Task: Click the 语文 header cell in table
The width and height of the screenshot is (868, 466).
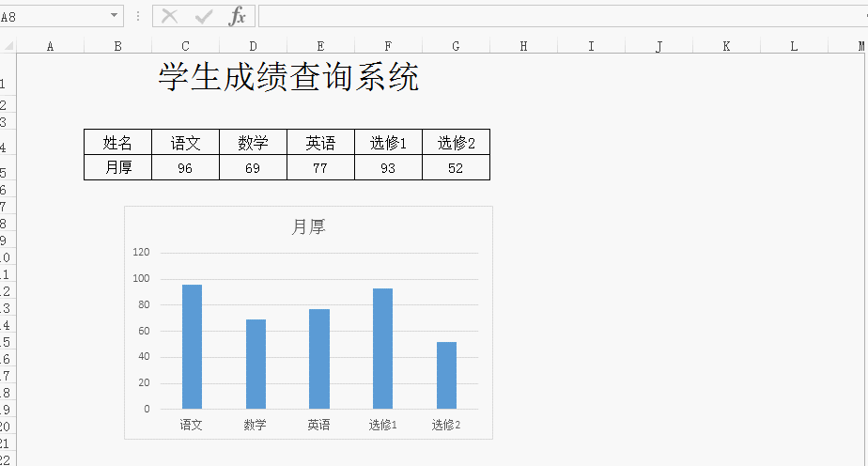Action: [x=185, y=142]
